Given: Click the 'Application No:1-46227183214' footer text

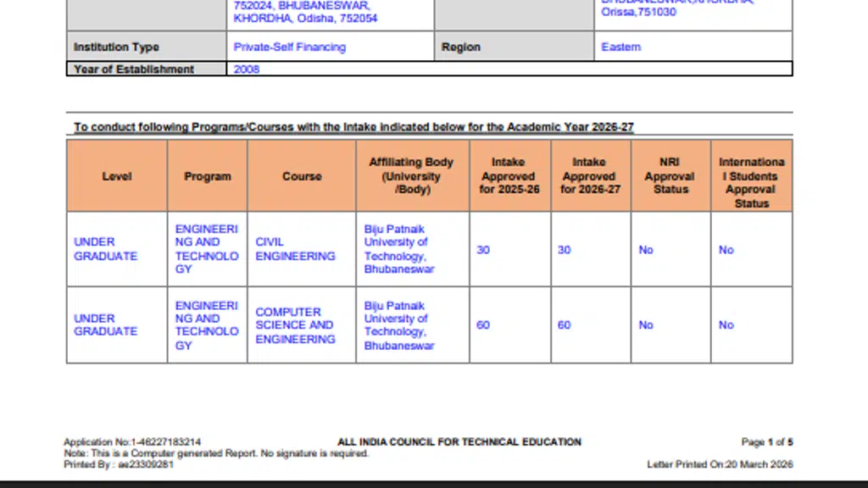Looking at the screenshot, I should (132, 442).
